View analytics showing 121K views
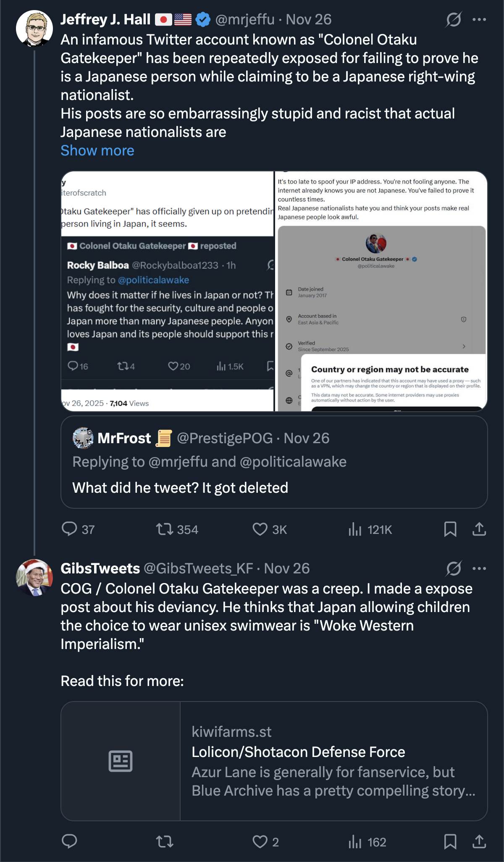Screen dimensions: 504x862 point(355,529)
